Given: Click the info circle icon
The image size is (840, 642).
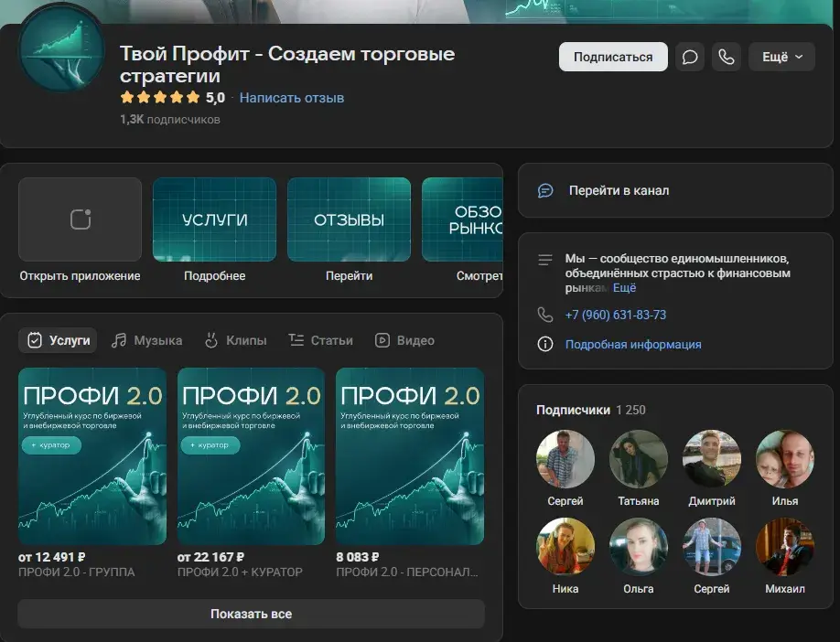Looking at the screenshot, I should tap(544, 344).
